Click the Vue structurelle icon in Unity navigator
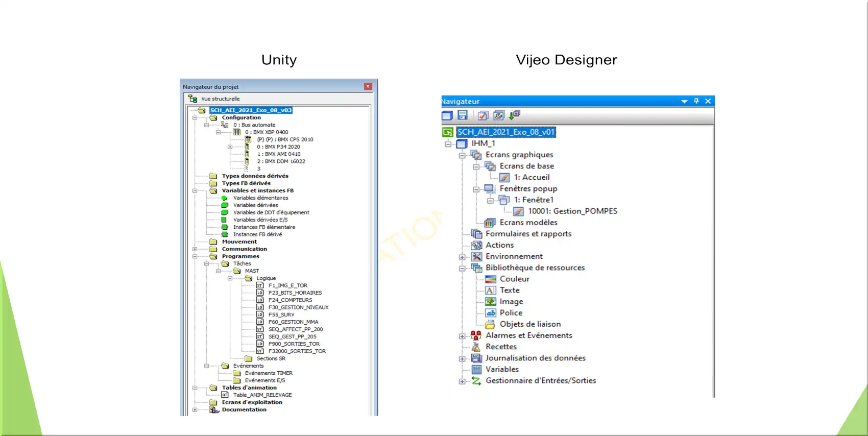Viewport: 868px width, 436px height. (192, 99)
